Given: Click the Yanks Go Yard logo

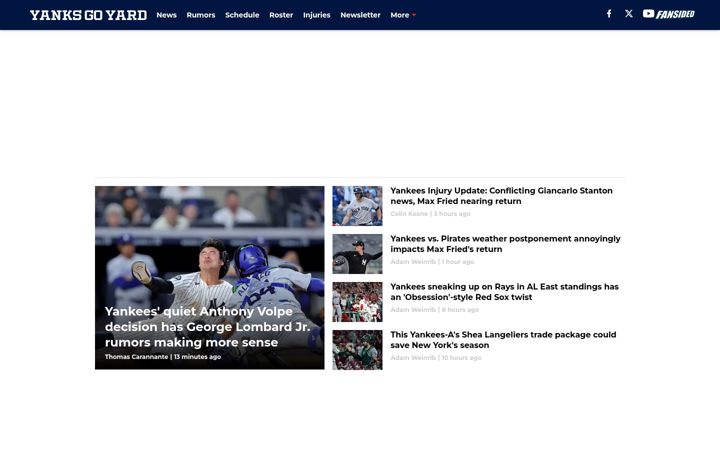Looking at the screenshot, I should [89, 15].
